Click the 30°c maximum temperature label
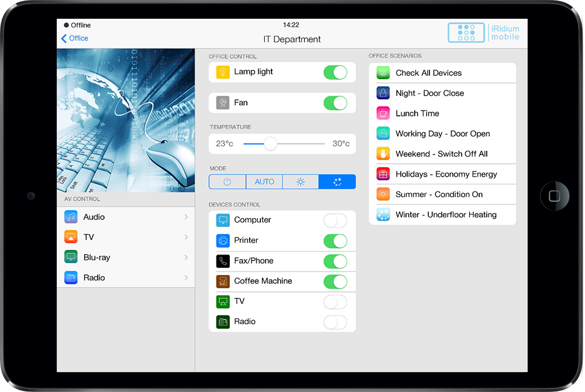 341,143
